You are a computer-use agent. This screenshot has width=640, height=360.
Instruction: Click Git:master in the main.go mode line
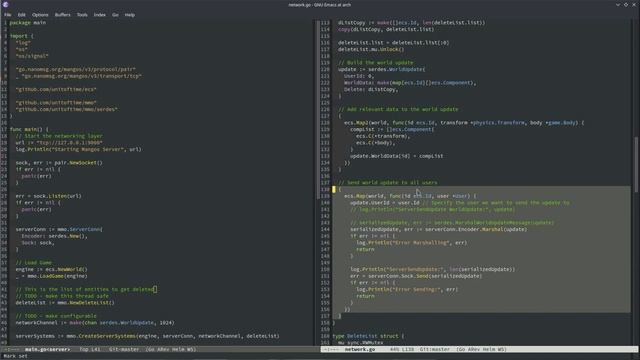(x=124, y=349)
